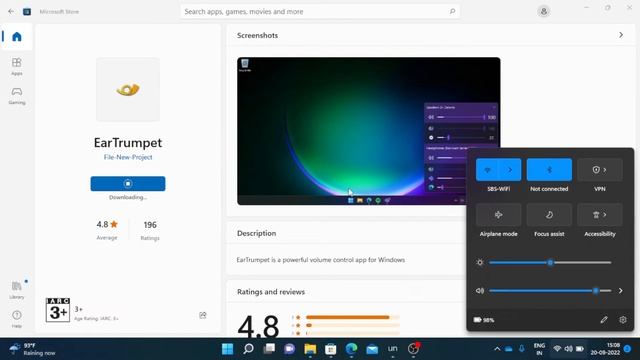This screenshot has width=640, height=360.
Task: Show hidden tray icons chevron
Action: tap(497, 349)
